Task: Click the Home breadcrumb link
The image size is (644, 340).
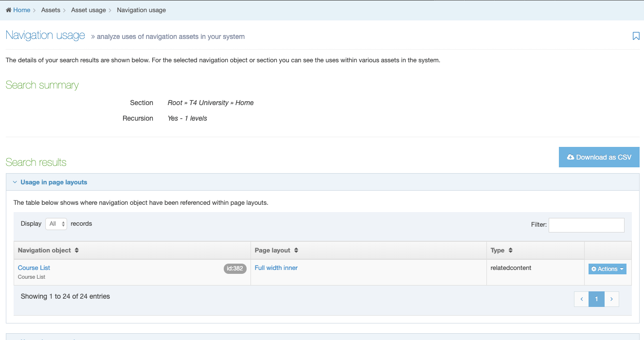Action: tap(21, 10)
